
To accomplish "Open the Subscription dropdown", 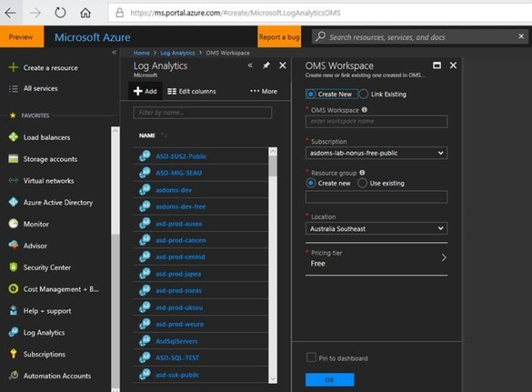I will click(x=376, y=153).
